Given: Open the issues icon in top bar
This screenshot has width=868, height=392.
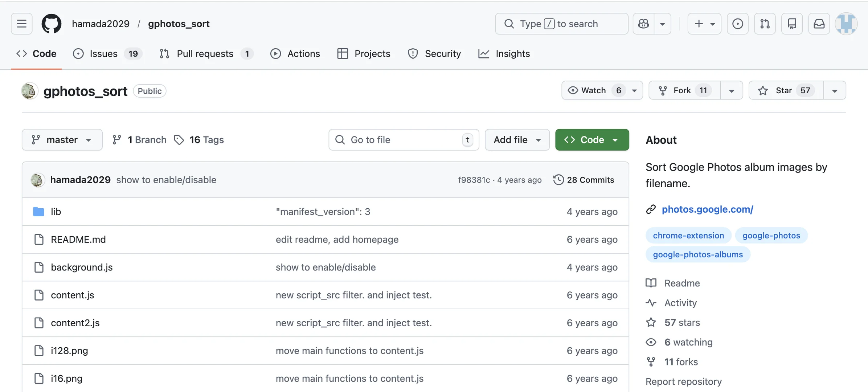Looking at the screenshot, I should tap(738, 24).
